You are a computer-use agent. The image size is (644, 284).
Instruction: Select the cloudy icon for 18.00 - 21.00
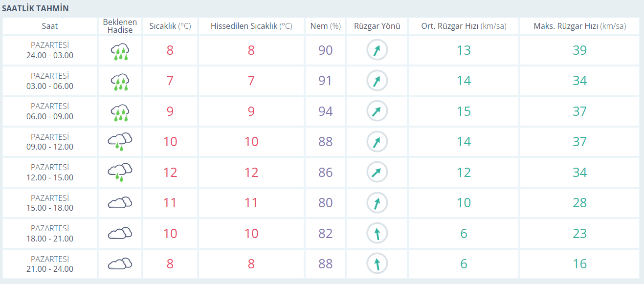120,234
